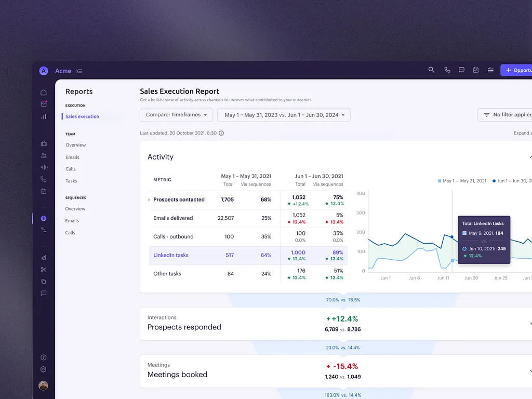Open Team Emails report
This screenshot has height=399, width=532.
72,157
